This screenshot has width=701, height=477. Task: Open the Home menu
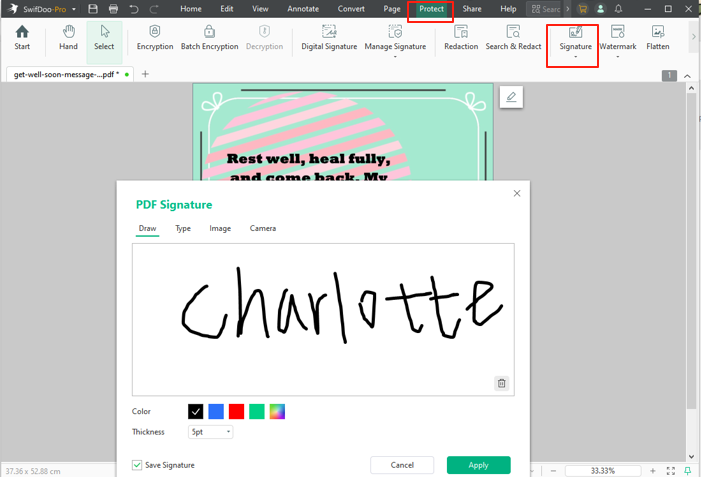tap(190, 8)
